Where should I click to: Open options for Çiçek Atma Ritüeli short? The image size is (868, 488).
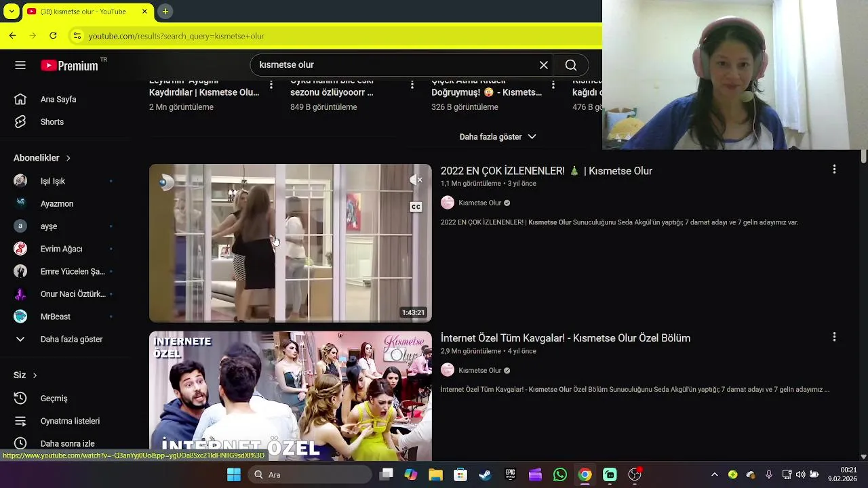(x=553, y=85)
